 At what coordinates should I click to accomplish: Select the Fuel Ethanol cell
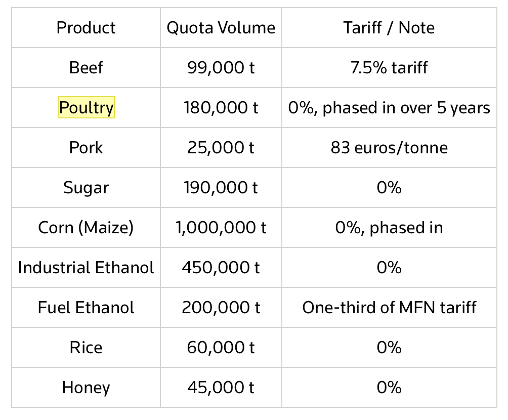click(x=86, y=308)
